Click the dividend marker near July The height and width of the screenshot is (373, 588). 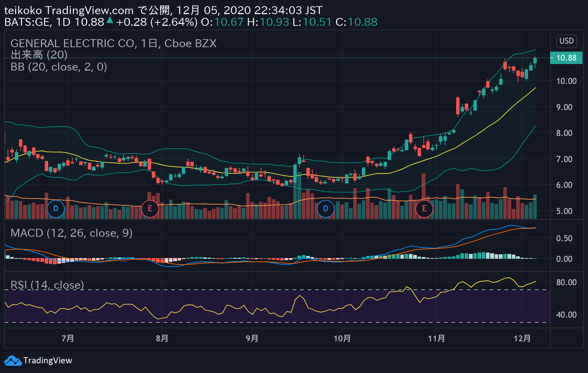pyautogui.click(x=55, y=209)
